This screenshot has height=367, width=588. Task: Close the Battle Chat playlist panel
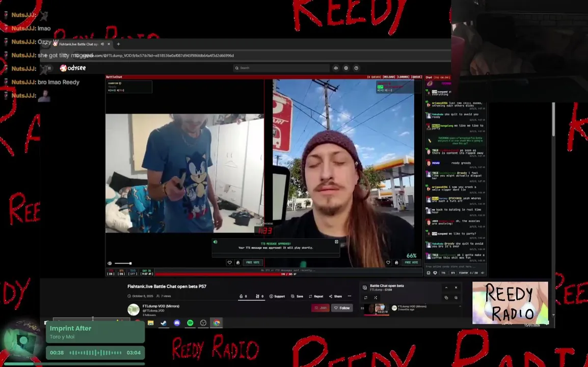point(456,287)
